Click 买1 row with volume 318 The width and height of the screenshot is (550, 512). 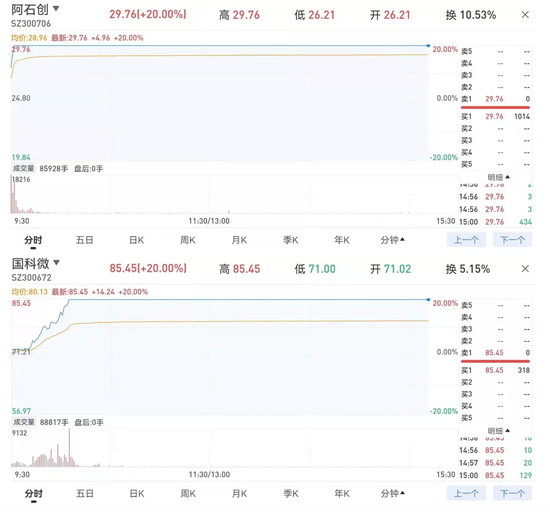pos(495,370)
